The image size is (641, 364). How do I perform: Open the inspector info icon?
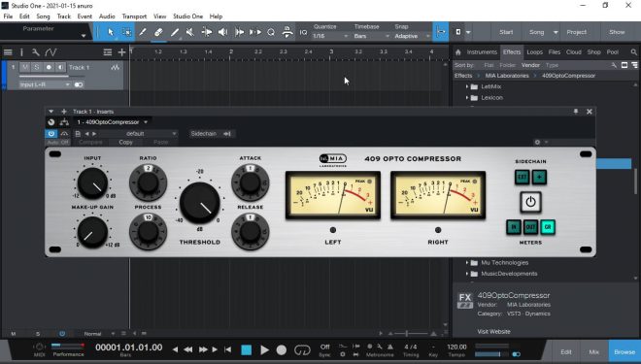[x=21, y=52]
